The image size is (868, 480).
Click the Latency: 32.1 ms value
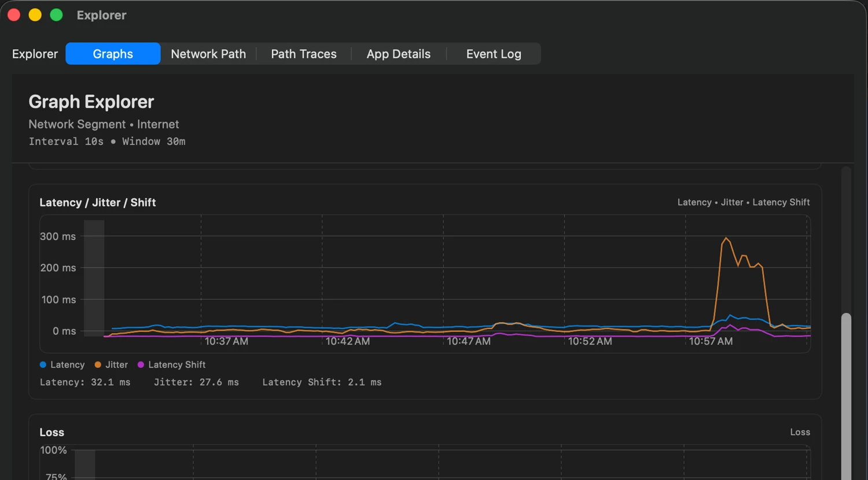[85, 382]
